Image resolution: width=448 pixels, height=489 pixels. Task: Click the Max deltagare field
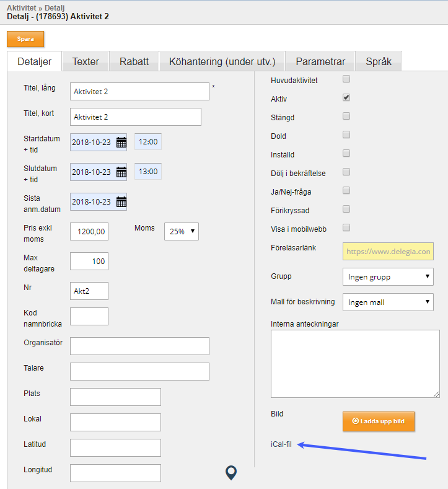[89, 261]
